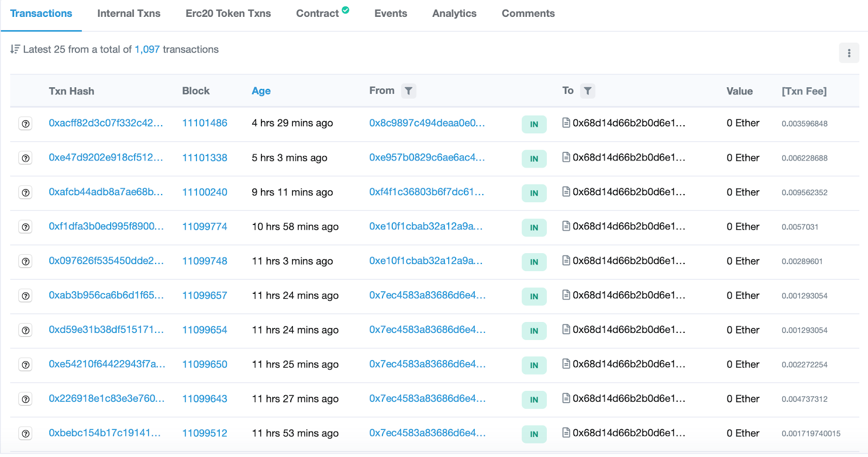This screenshot has height=457, width=868.
Task: Open the 1,097 total transactions link
Action: 147,49
